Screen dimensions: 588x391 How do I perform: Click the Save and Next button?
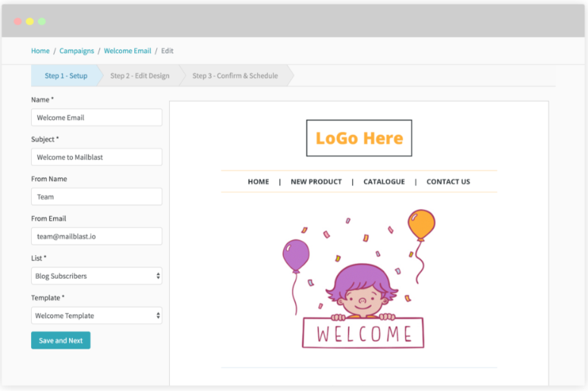[61, 340]
